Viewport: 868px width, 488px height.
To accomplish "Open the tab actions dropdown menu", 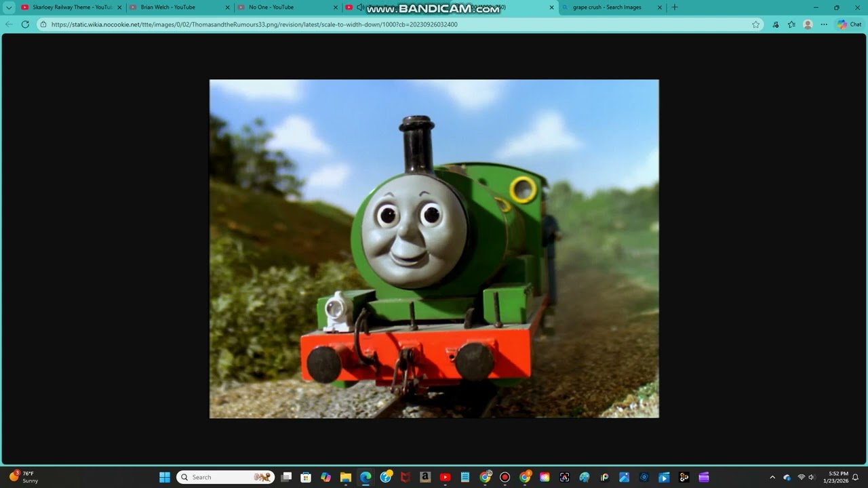I will [x=9, y=7].
